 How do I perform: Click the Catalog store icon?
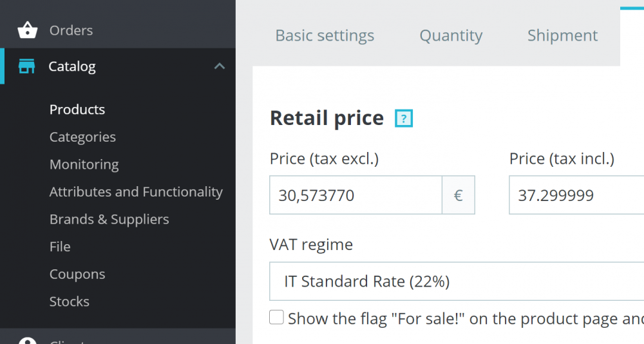click(x=27, y=66)
